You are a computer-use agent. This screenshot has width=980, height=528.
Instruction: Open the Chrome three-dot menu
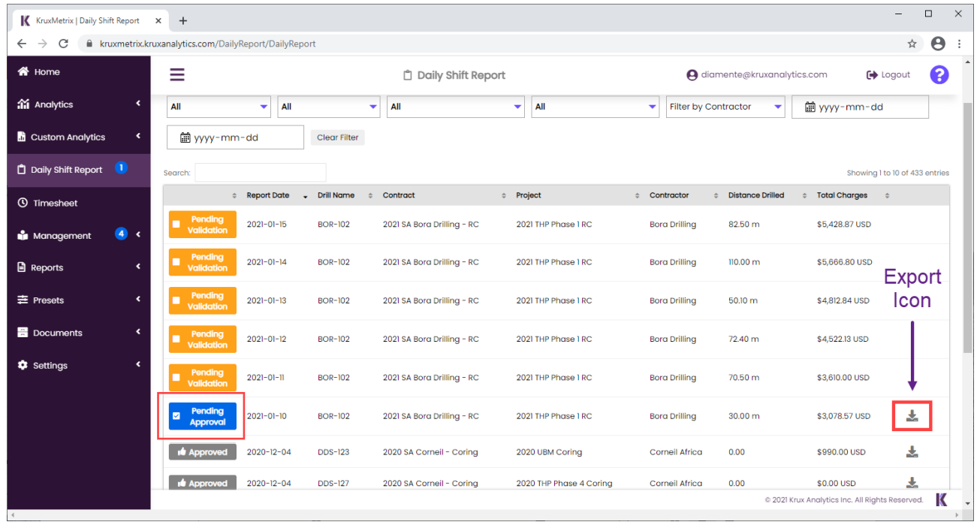tap(960, 44)
